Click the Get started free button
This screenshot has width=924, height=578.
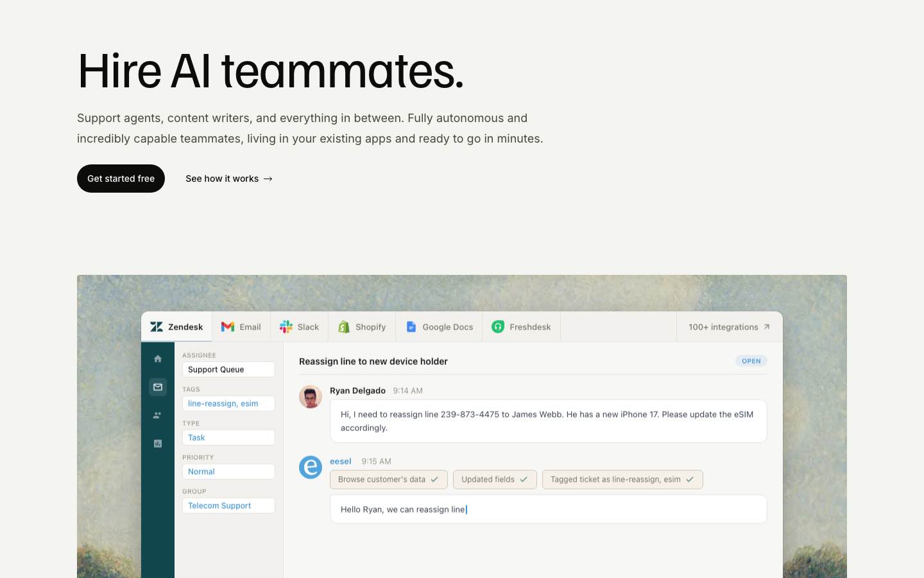[x=121, y=179]
